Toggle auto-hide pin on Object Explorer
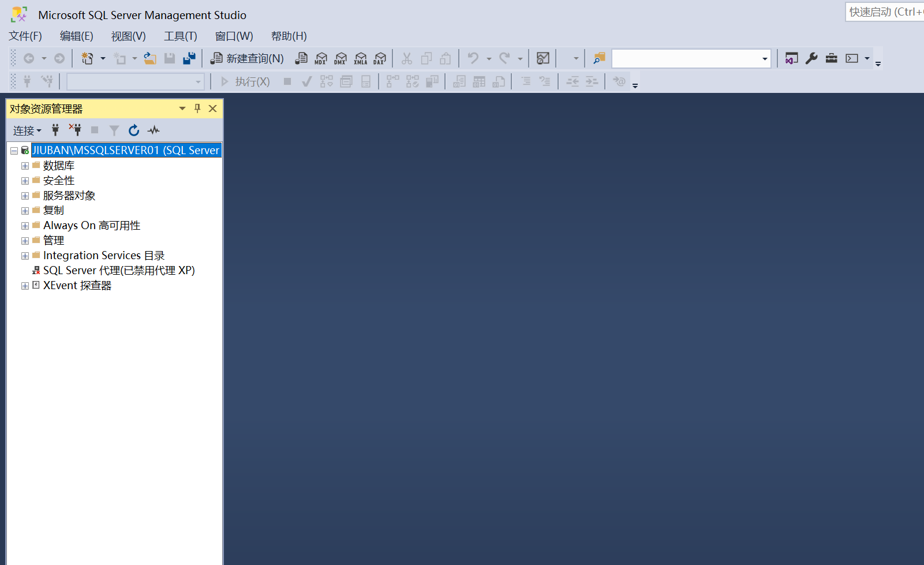Screen dimensions: 924x565 coord(197,108)
